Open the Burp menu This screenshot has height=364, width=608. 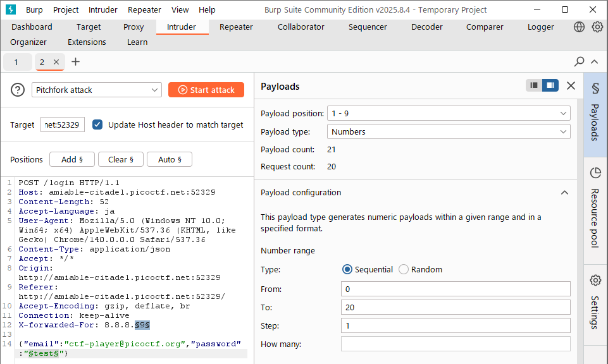pyautogui.click(x=34, y=9)
